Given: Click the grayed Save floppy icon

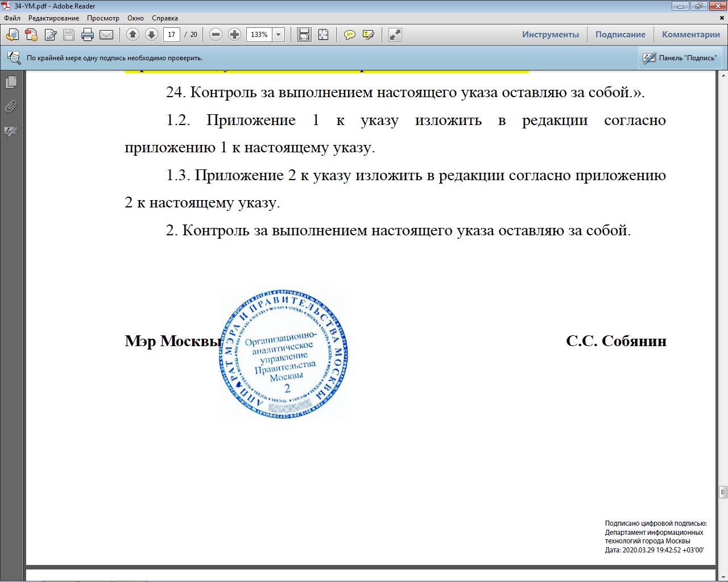Looking at the screenshot, I should point(69,35).
